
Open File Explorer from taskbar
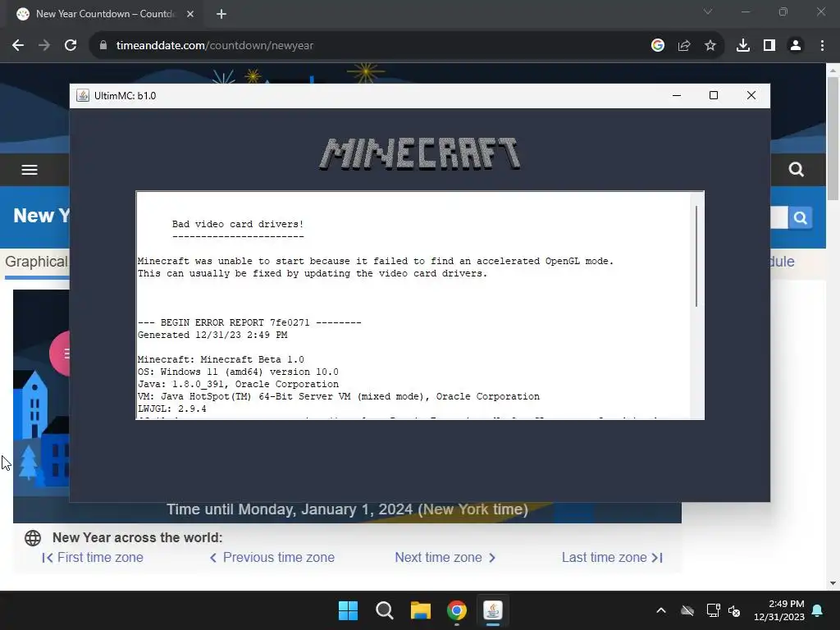pos(421,610)
